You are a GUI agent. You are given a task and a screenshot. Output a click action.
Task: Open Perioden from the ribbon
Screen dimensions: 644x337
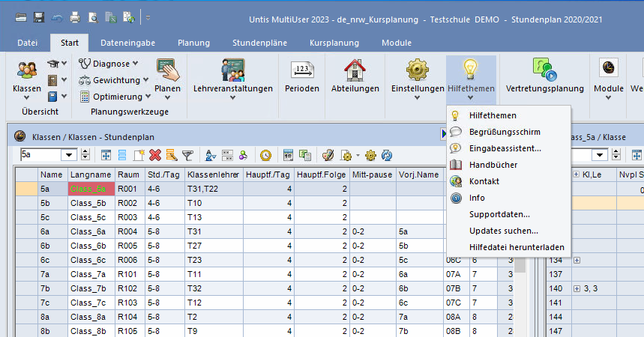pyautogui.click(x=302, y=76)
